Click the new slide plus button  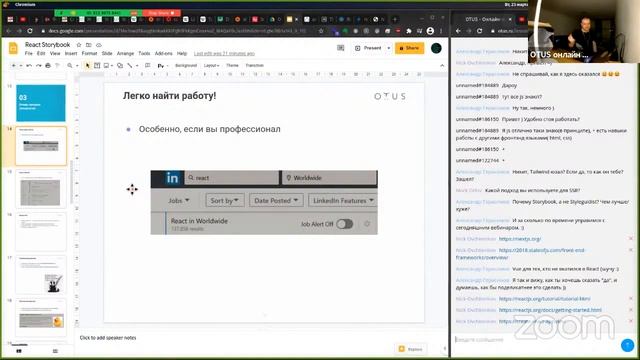click(x=13, y=65)
